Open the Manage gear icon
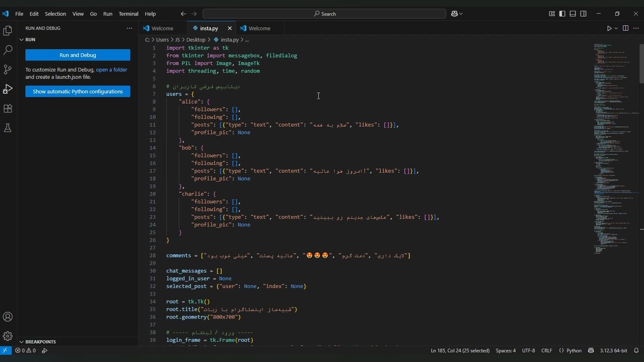The width and height of the screenshot is (644, 362). 8,336
